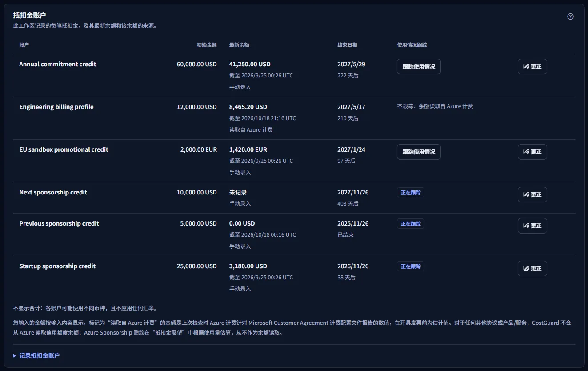Click the 38 天后 remaining days text
This screenshot has width=588, height=371.
[346, 278]
